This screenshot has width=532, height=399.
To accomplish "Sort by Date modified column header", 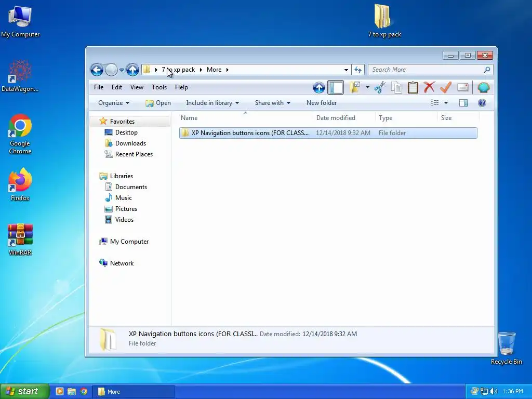I will 344,118.
